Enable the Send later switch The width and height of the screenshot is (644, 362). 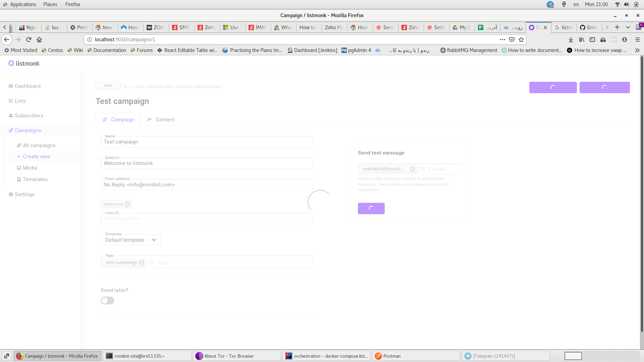pyautogui.click(x=107, y=300)
